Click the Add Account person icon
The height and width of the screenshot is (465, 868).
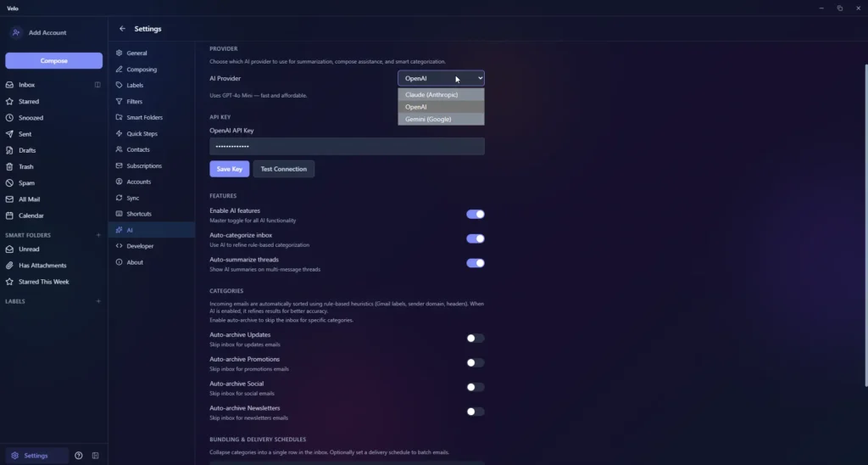coord(16,33)
